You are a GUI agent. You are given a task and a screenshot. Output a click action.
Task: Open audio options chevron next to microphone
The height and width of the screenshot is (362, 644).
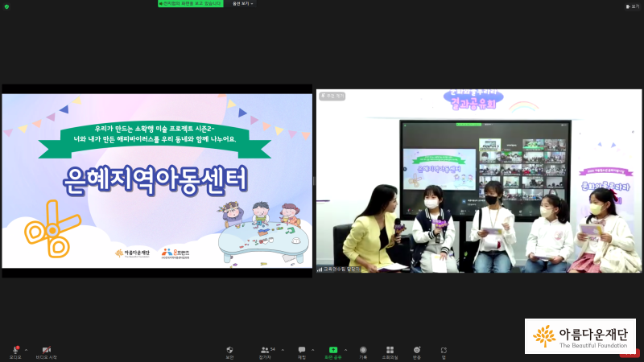pyautogui.click(x=27, y=350)
